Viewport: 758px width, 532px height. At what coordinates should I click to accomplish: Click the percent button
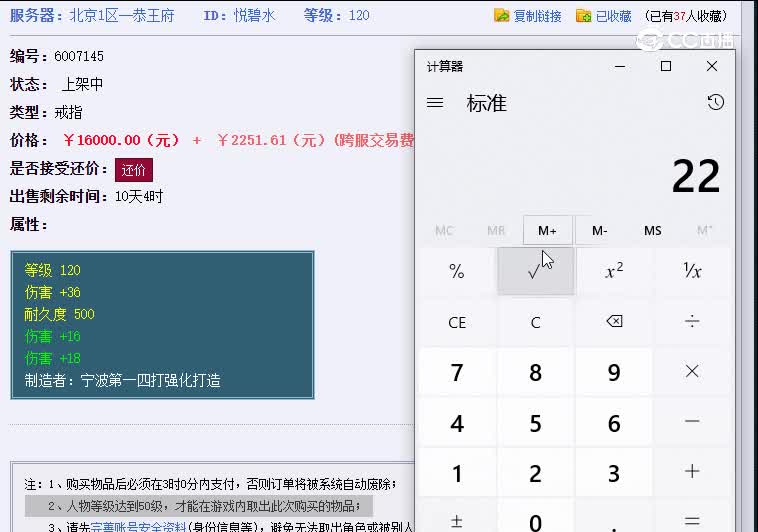[x=457, y=271]
